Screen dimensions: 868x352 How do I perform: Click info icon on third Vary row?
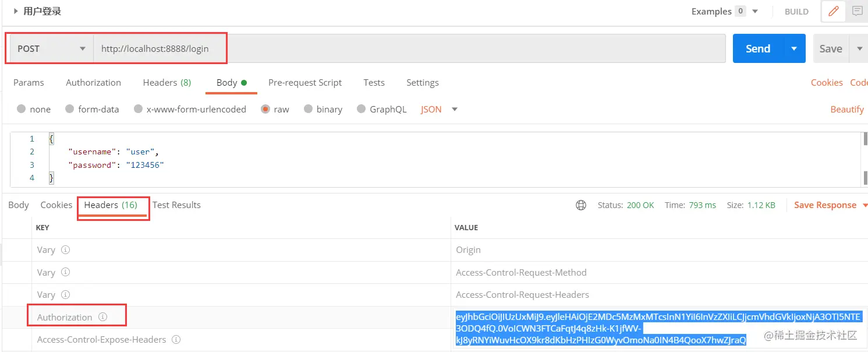(66, 294)
